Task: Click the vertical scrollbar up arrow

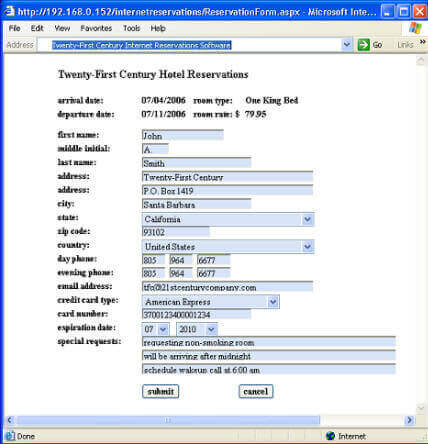Action: (x=421, y=60)
